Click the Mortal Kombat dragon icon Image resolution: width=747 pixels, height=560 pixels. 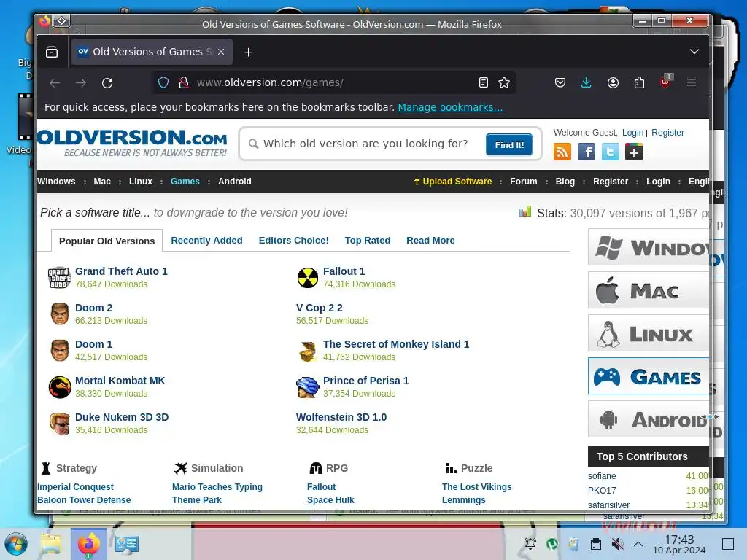click(60, 387)
